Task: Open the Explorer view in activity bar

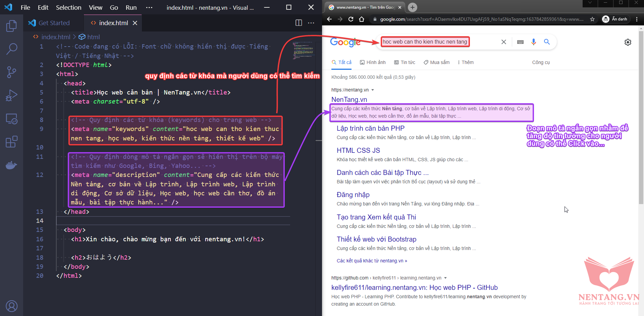Action: click(x=11, y=26)
